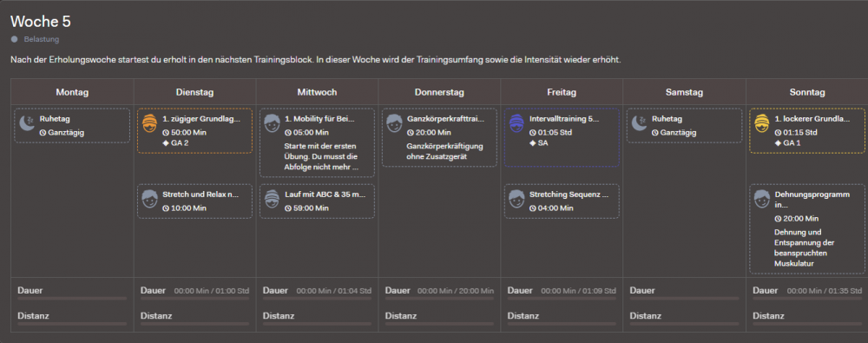Click the Woche 5 heading
Image resolution: width=868 pixels, height=343 pixels.
click(x=41, y=22)
